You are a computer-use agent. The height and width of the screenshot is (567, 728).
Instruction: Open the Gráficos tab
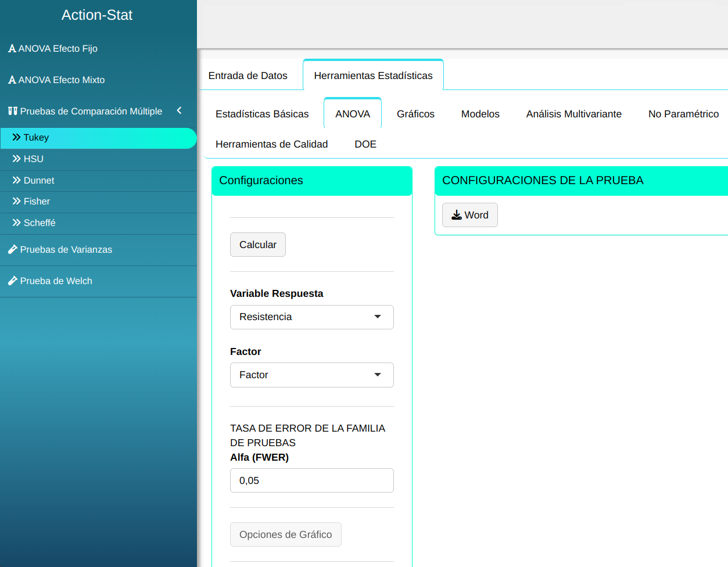tap(415, 114)
